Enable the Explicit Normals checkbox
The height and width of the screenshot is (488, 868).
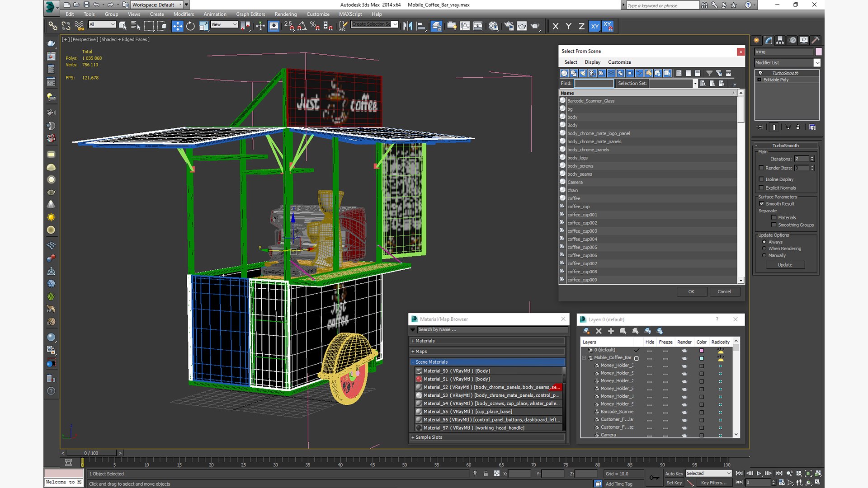[x=761, y=188]
